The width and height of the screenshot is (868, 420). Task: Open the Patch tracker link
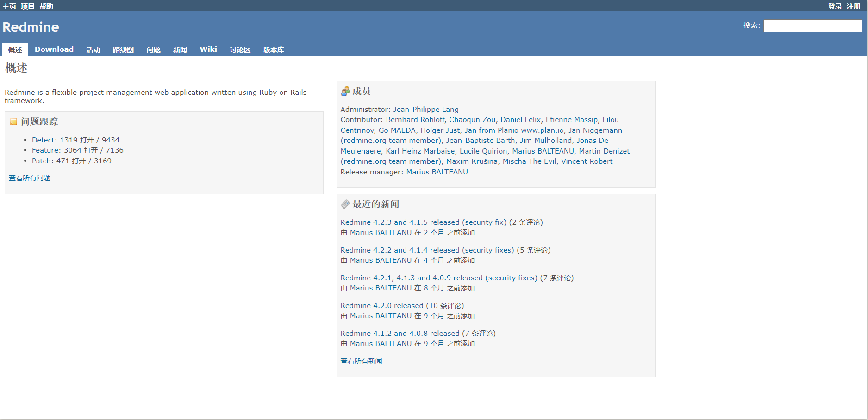tap(42, 161)
